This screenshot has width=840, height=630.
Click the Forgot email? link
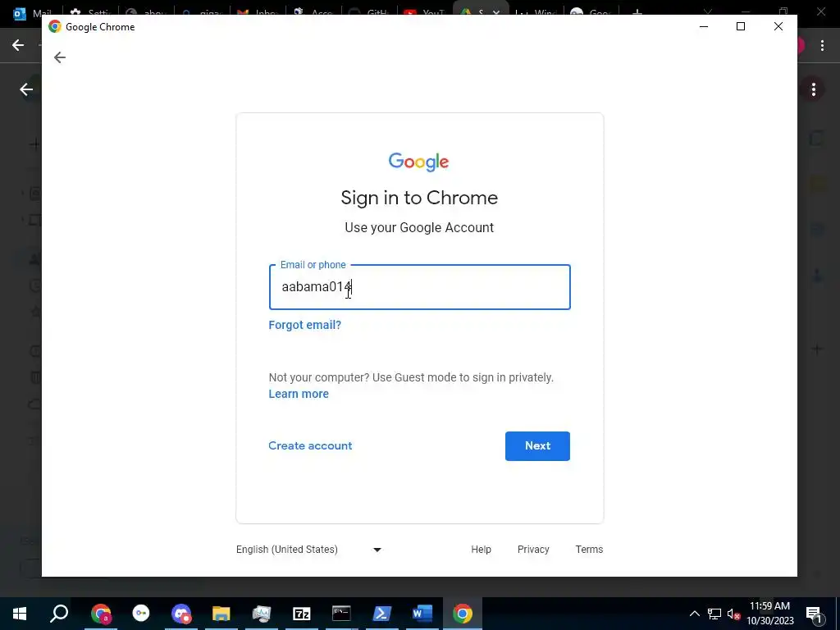point(305,325)
